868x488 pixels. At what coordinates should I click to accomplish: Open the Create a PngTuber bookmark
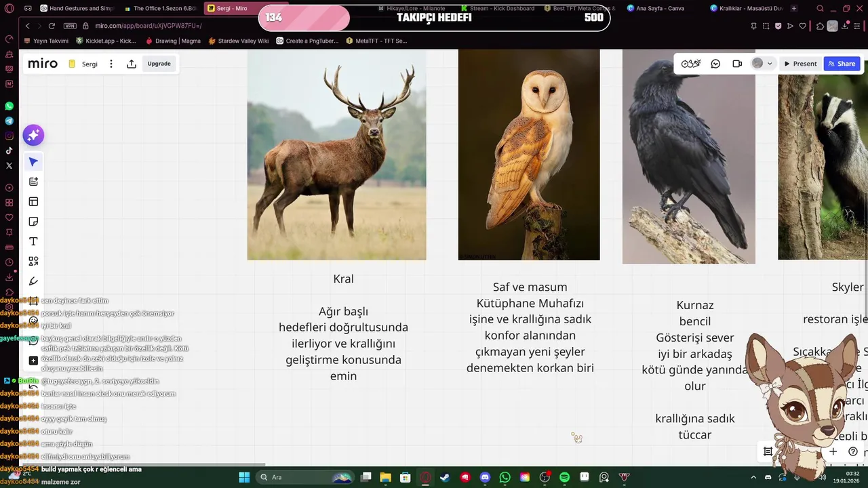307,41
